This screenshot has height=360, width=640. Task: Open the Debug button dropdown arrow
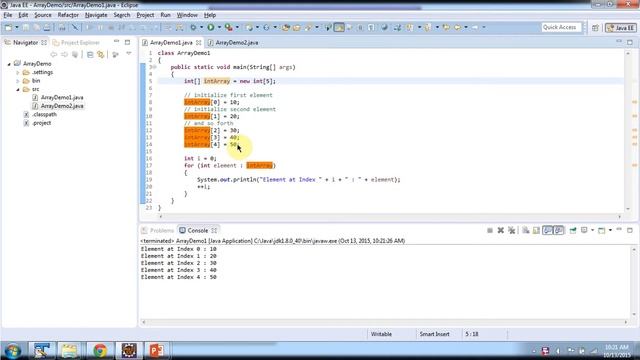(x=201, y=27)
